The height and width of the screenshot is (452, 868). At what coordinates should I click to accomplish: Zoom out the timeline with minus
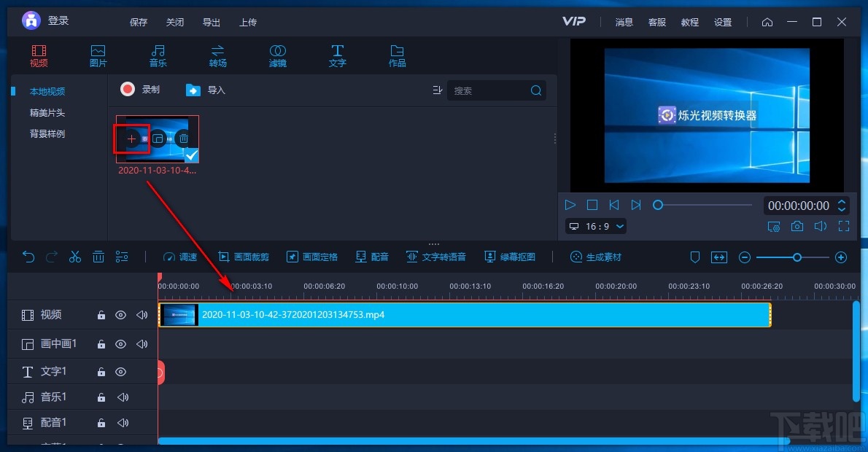(745, 257)
